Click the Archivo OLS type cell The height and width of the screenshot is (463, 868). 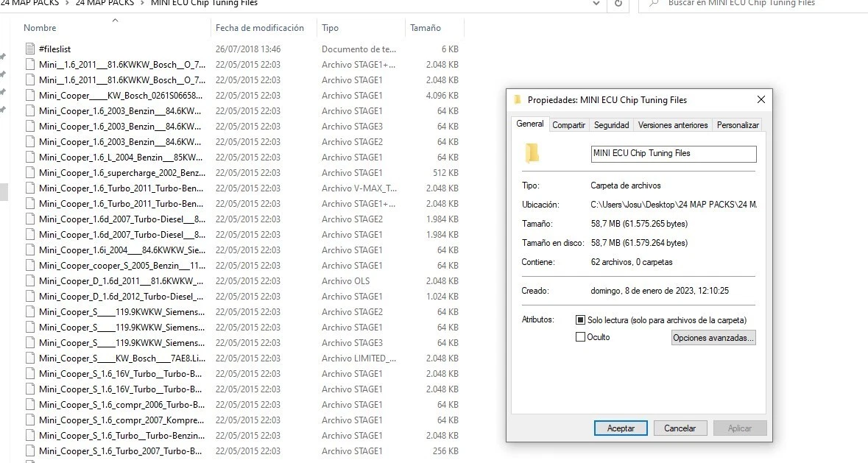point(345,281)
